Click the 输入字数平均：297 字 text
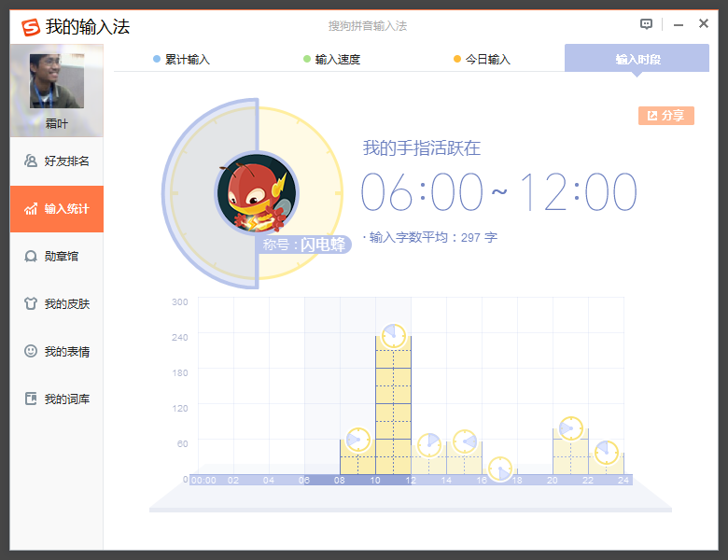Screen dimensions: 728x560 pyautogui.click(x=430, y=238)
